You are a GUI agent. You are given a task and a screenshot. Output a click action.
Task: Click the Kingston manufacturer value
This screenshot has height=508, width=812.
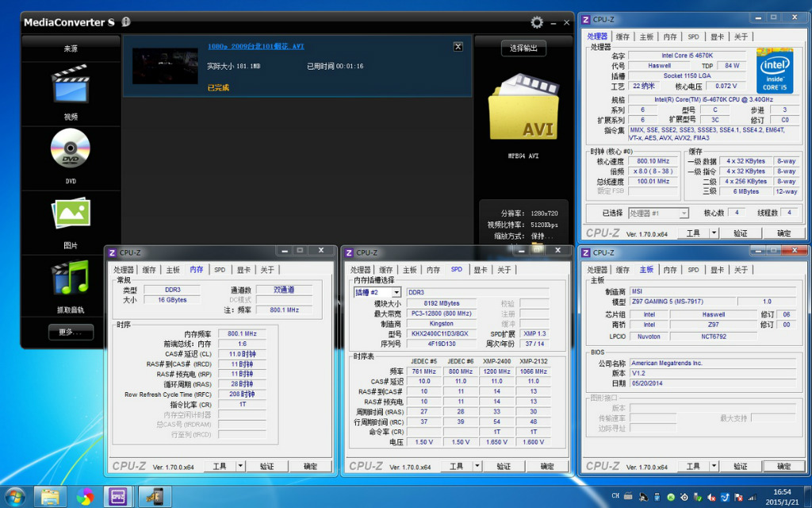pos(441,324)
